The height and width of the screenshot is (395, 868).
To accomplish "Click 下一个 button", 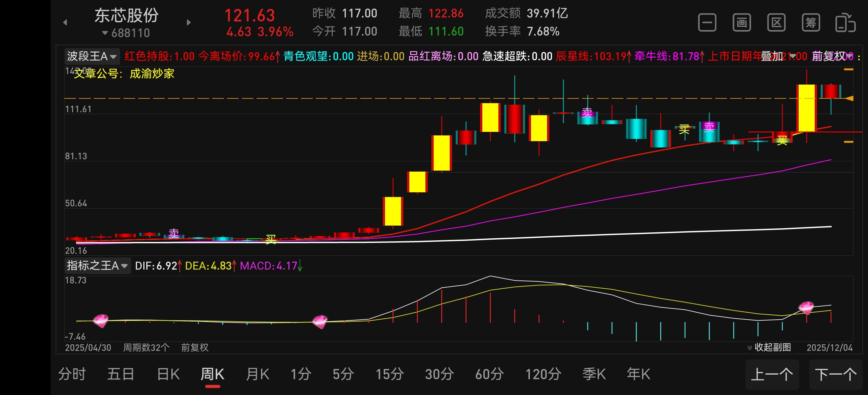I will click(836, 374).
